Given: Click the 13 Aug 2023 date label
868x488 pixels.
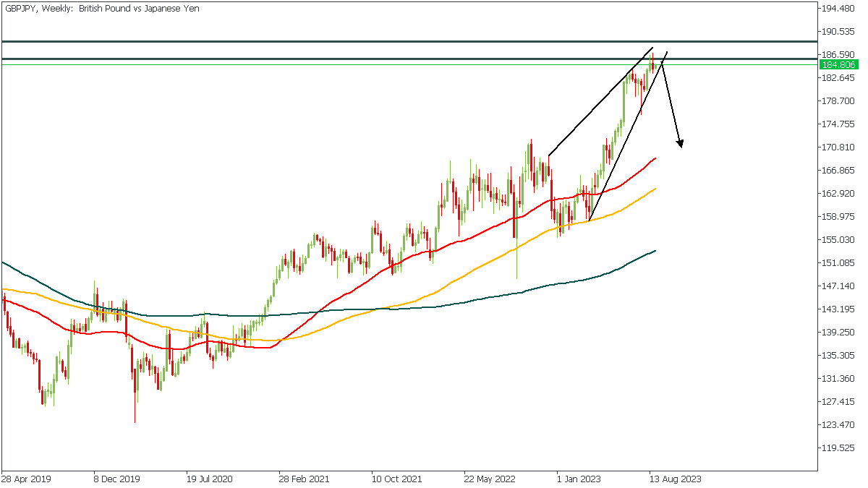Looking at the screenshot, I should pyautogui.click(x=674, y=479).
